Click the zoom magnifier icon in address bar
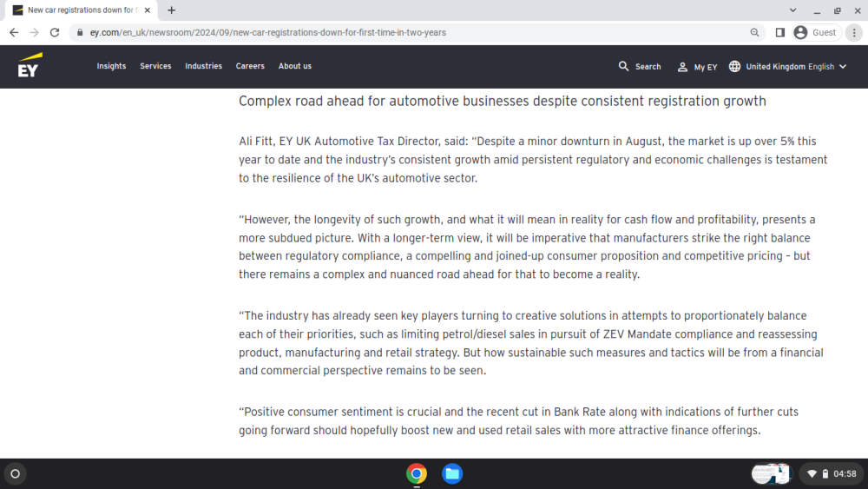868x489 pixels. click(x=754, y=33)
